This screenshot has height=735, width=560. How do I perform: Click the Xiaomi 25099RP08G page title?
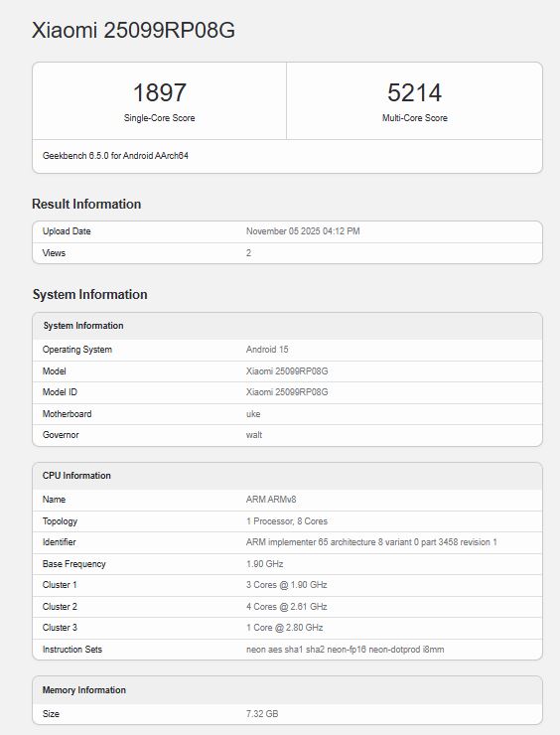coord(134,31)
